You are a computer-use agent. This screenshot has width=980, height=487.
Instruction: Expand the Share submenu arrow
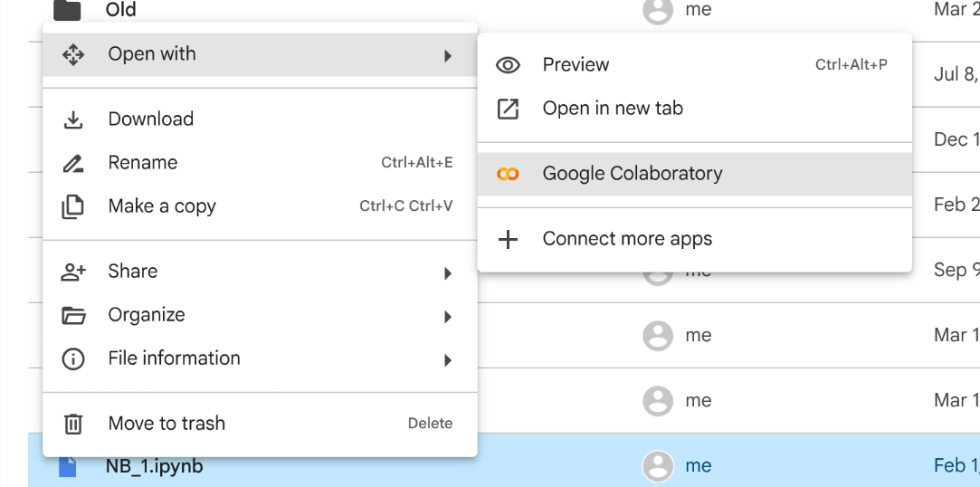point(447,272)
